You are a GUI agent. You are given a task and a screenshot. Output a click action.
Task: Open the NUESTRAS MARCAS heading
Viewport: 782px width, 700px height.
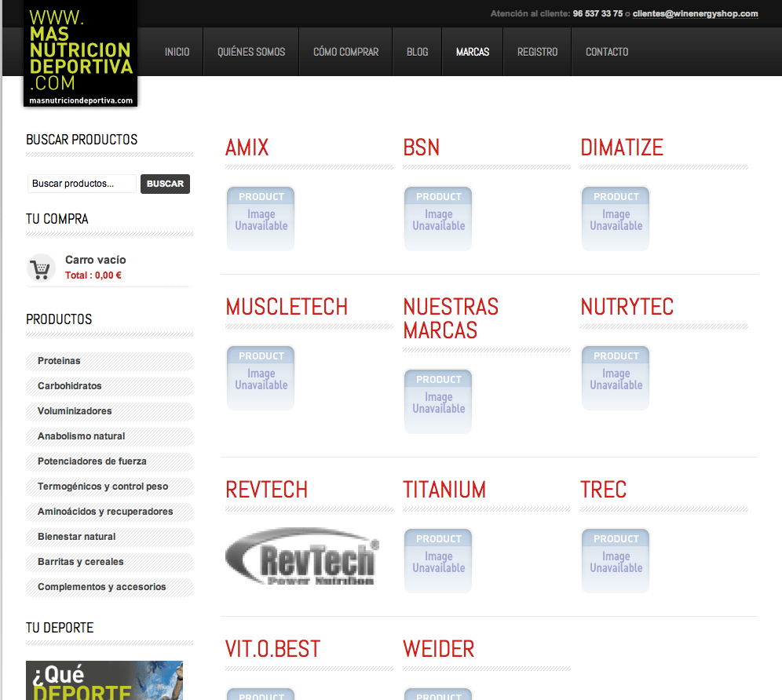pyautogui.click(x=451, y=319)
